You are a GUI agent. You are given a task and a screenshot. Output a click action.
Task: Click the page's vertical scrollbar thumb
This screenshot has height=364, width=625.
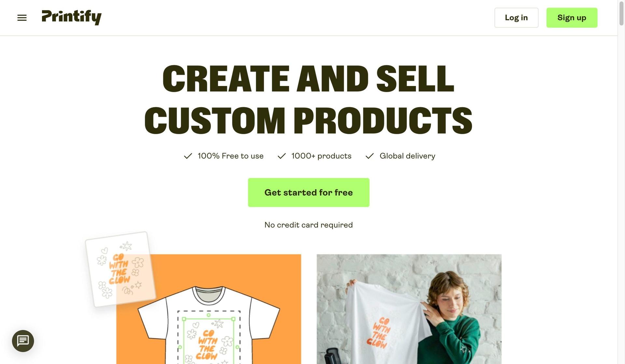point(621,13)
